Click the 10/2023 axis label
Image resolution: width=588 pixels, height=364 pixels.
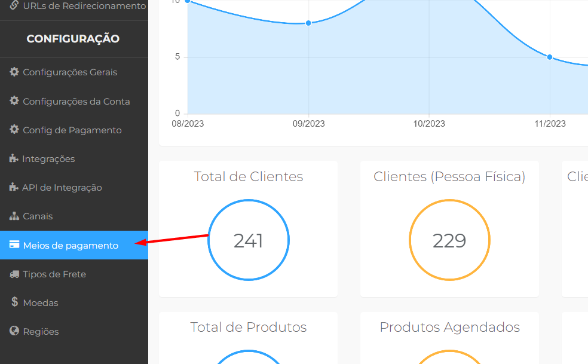coord(429,124)
